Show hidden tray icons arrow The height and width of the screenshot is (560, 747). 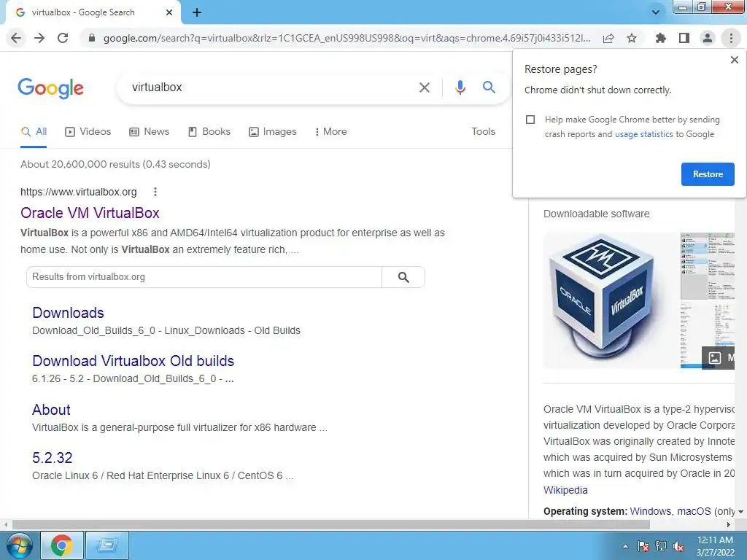point(625,546)
